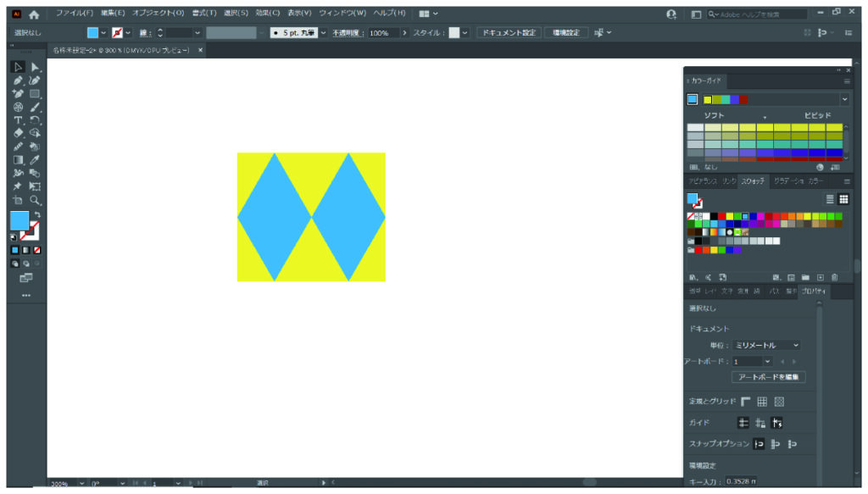This screenshot has width=868, height=494.
Task: Select the Paintbrush tool
Action: coord(35,108)
